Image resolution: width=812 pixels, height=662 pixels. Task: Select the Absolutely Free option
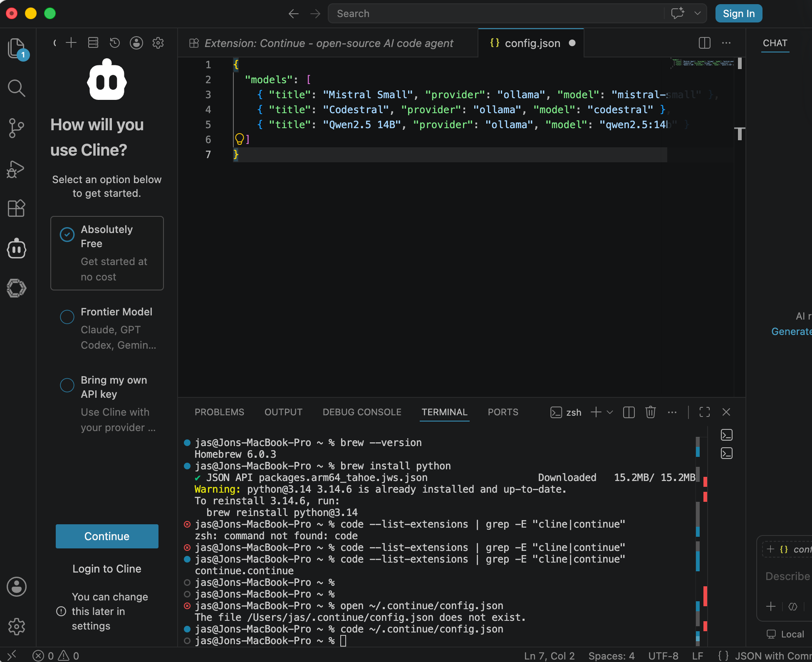(x=107, y=253)
